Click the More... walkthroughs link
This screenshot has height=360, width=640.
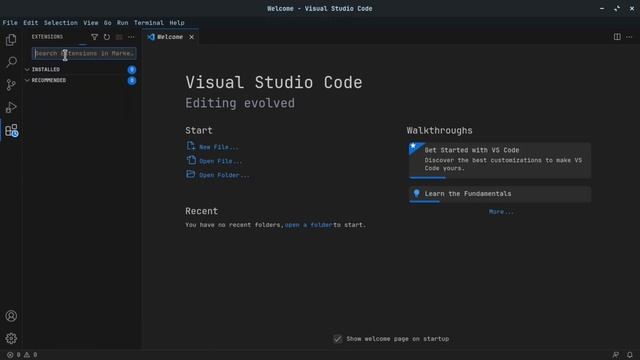501,212
